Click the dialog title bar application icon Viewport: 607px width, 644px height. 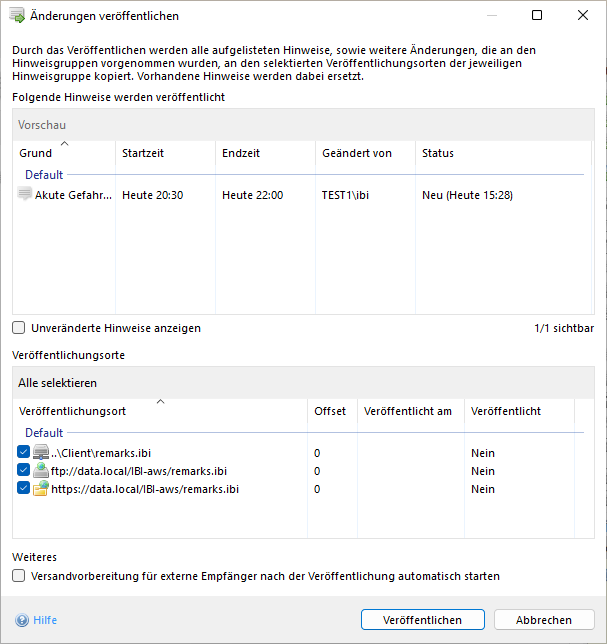[17, 16]
